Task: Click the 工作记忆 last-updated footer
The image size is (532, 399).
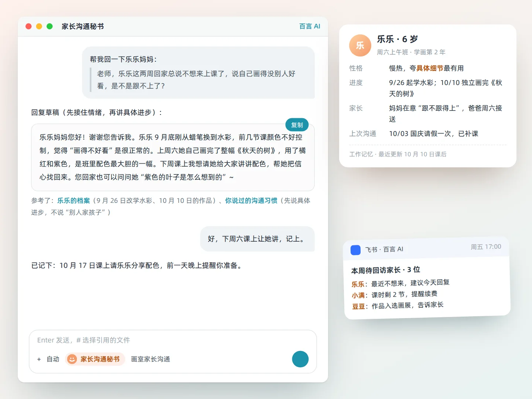Action: [x=398, y=154]
